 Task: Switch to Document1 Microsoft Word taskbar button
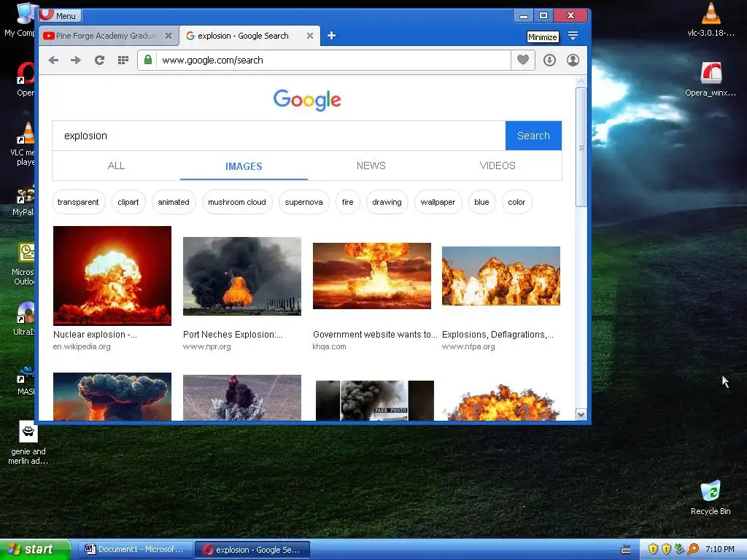(x=135, y=550)
